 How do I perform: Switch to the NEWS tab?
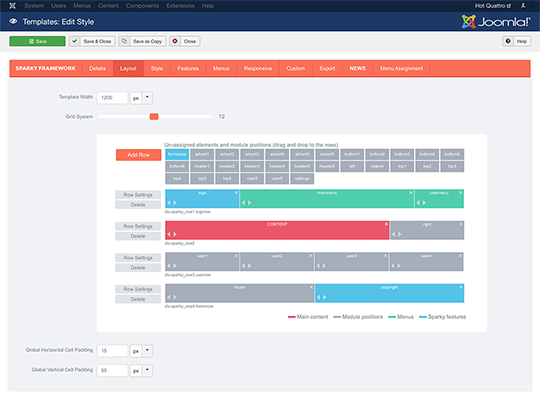pos(357,69)
